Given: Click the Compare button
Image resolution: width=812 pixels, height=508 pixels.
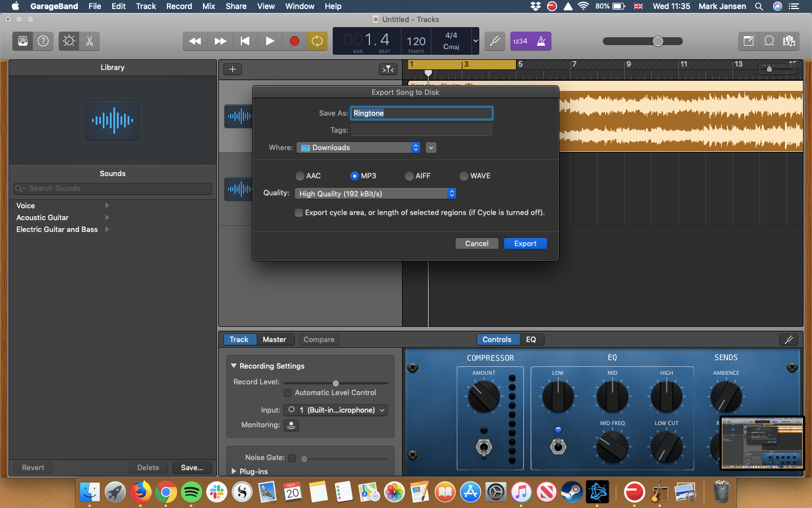Looking at the screenshot, I should [319, 339].
